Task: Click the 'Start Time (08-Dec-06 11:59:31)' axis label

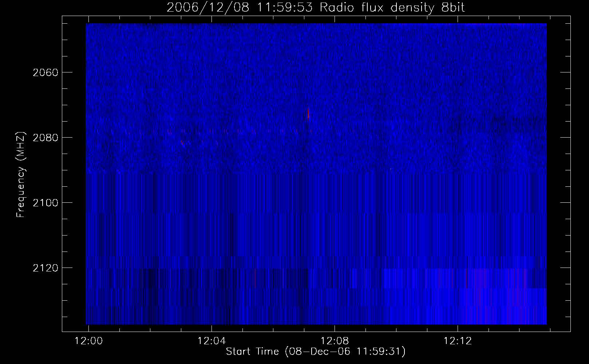Action: (316, 352)
